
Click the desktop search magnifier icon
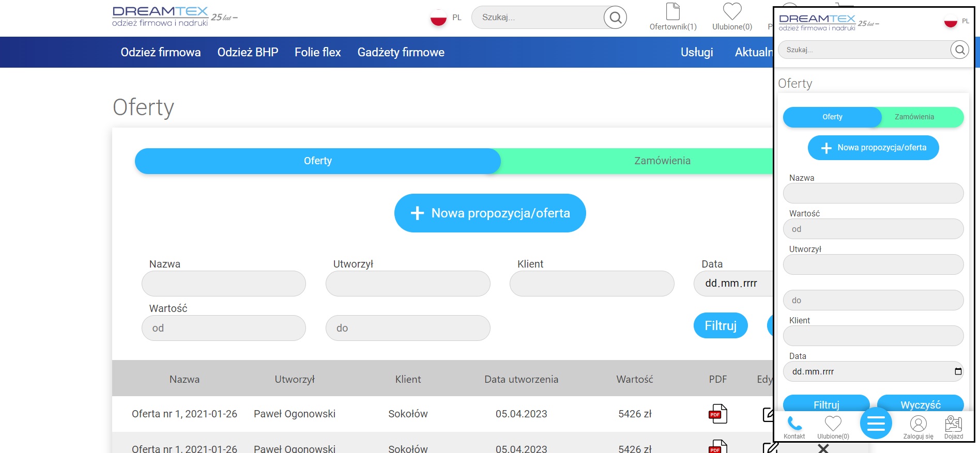(615, 18)
